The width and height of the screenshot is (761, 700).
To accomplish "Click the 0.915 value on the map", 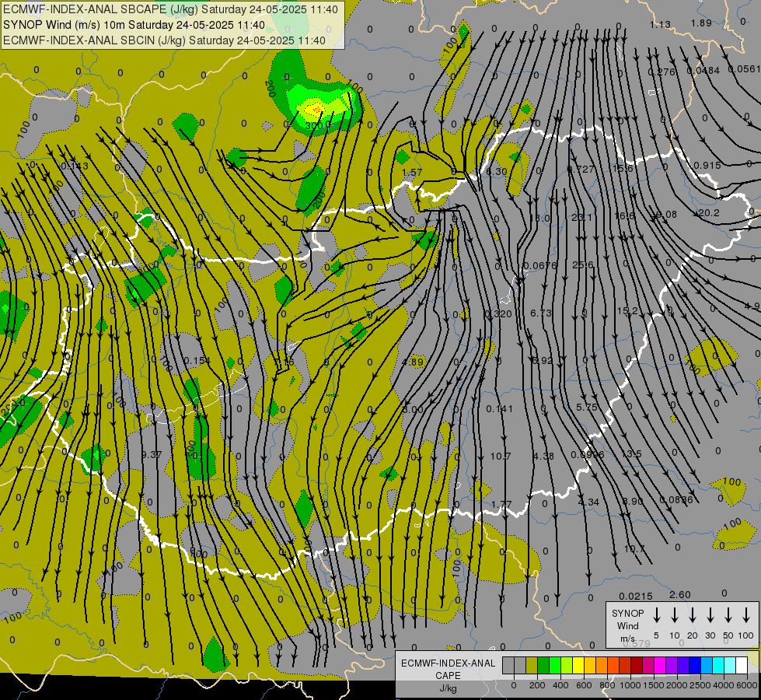I will 707,165.
